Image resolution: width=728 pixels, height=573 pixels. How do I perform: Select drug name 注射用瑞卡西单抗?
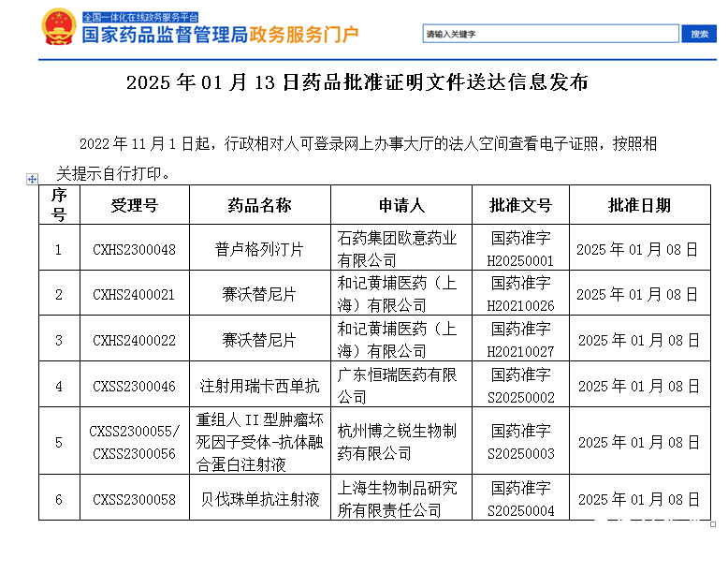[259, 386]
